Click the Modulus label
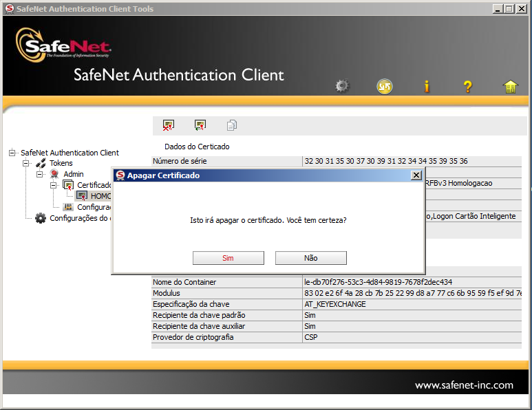 click(x=167, y=293)
